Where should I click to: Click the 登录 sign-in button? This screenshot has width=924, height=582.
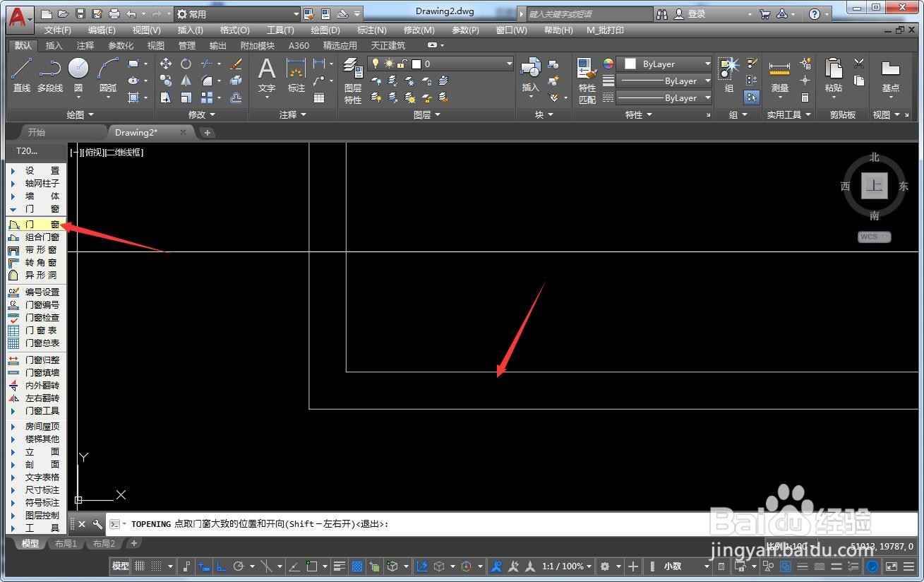[x=690, y=14]
